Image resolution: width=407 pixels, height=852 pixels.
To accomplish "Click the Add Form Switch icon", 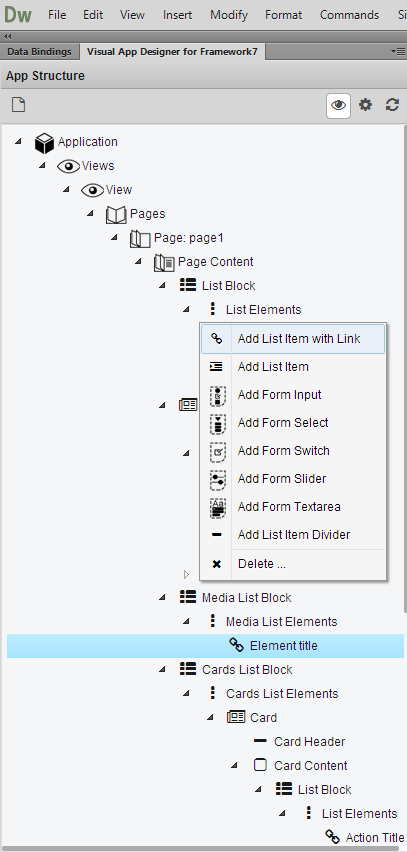I will 217,451.
